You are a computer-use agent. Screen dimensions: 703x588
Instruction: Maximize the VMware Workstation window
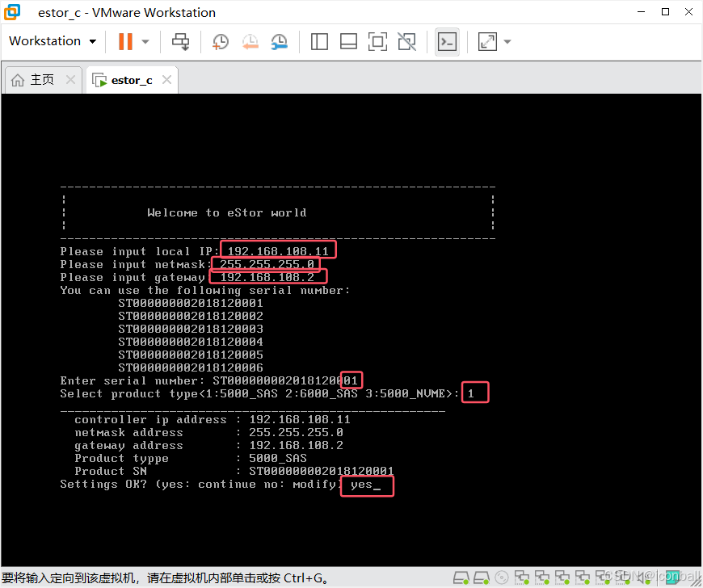click(665, 11)
